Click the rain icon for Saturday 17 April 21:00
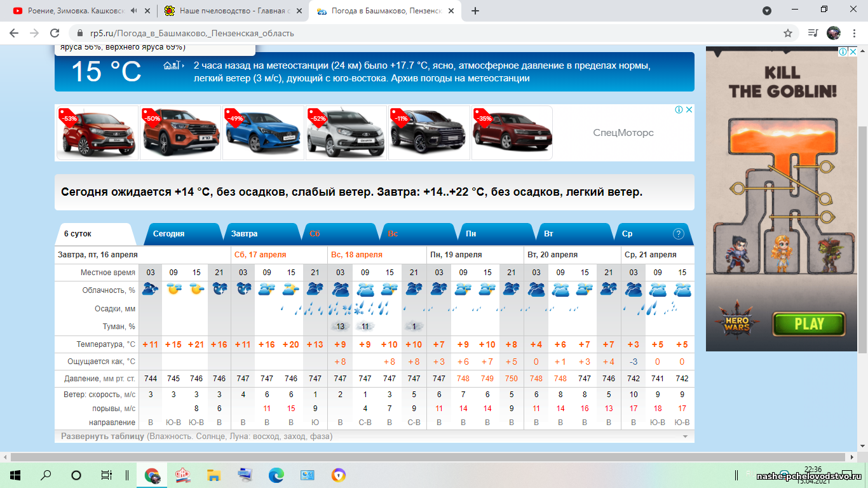Image resolution: width=868 pixels, height=488 pixels. (315, 309)
